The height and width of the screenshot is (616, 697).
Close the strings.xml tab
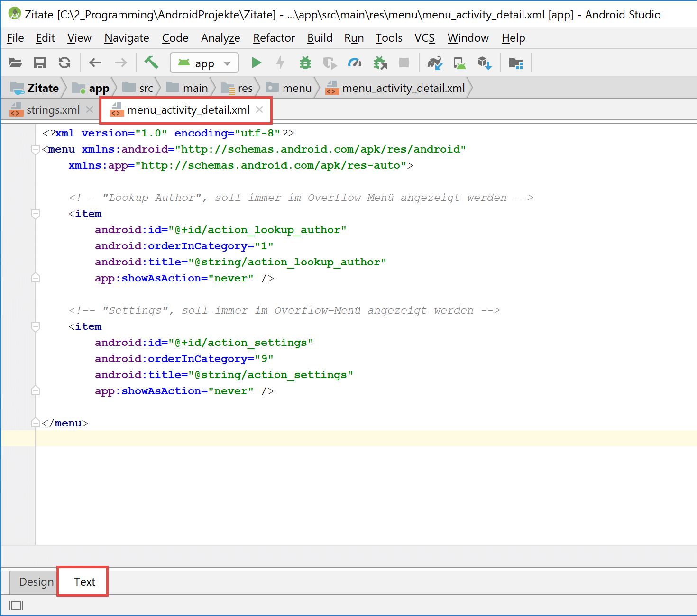tap(90, 109)
